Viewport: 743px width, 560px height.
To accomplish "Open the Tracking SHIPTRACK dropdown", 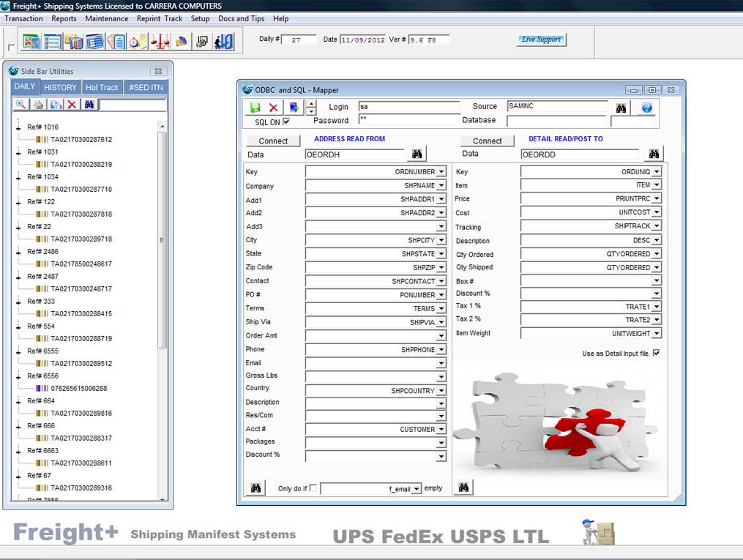I will coord(657,226).
